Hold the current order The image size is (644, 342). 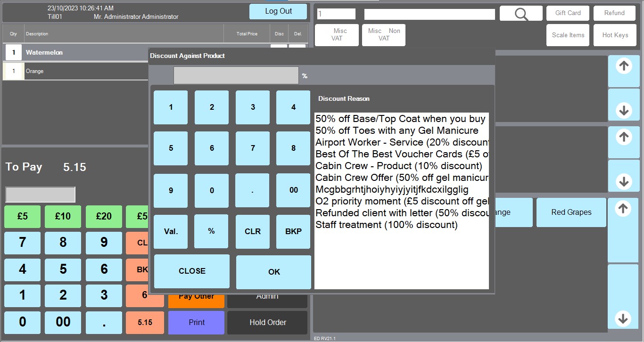click(x=267, y=322)
